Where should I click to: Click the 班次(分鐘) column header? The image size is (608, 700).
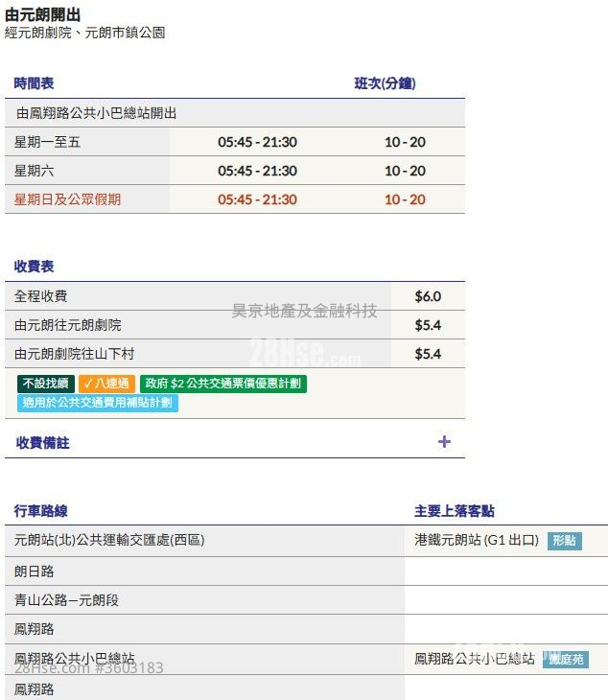tap(385, 83)
